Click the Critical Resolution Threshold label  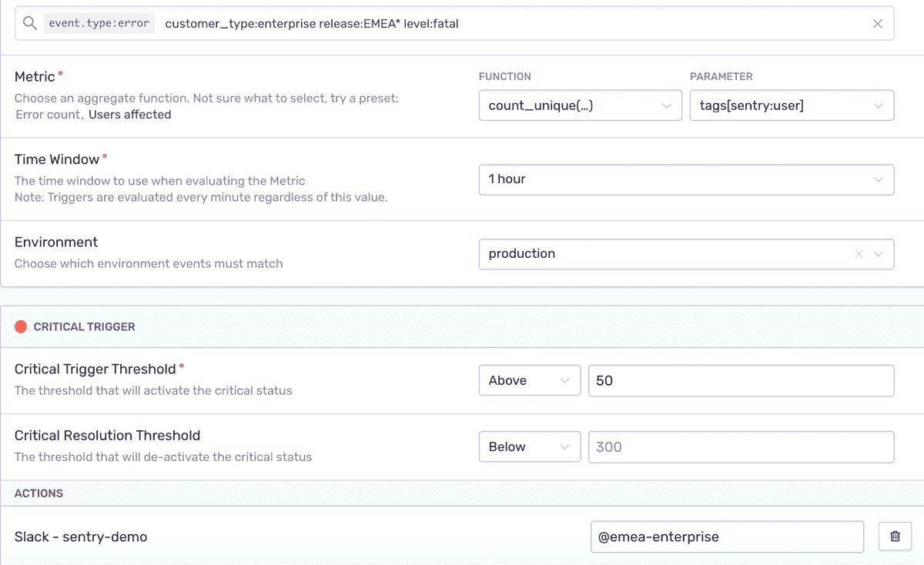[x=107, y=435]
